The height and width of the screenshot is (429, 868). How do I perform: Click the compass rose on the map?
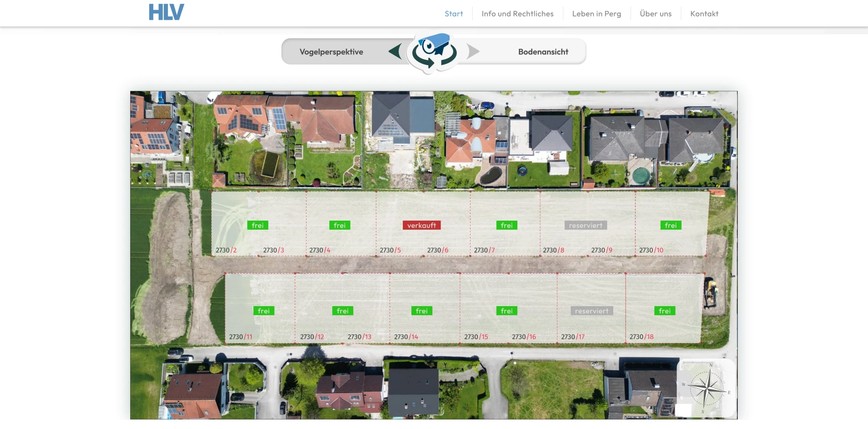pos(707,388)
